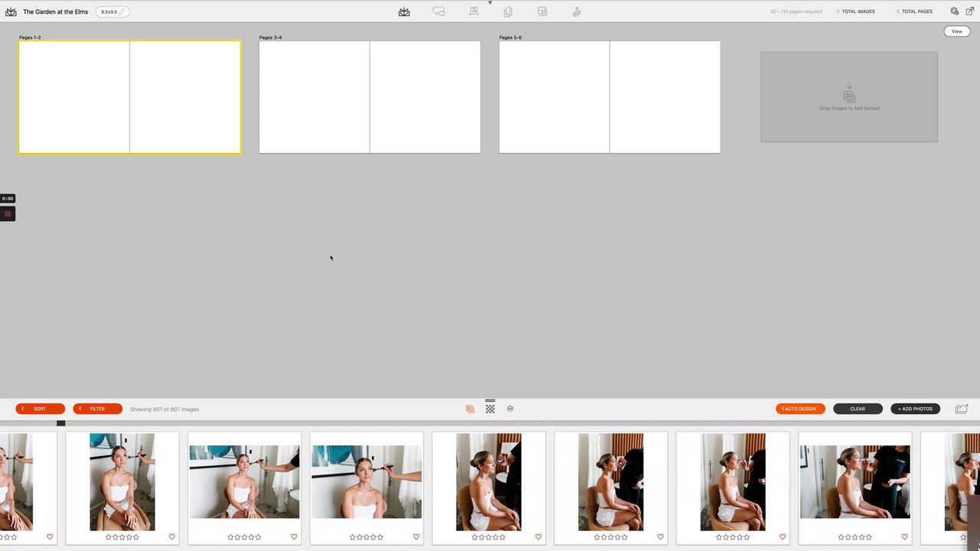Open the SORT dropdown

pyautogui.click(x=40, y=409)
